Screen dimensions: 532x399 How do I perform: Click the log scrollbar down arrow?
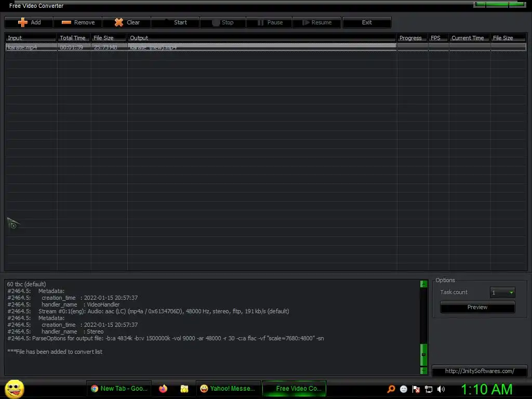coord(423,370)
